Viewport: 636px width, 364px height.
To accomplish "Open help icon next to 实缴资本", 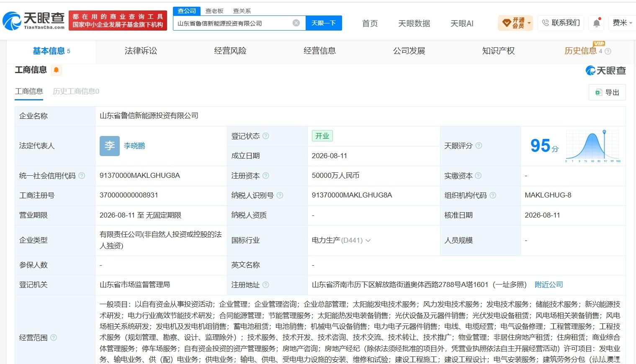I will click(479, 176).
